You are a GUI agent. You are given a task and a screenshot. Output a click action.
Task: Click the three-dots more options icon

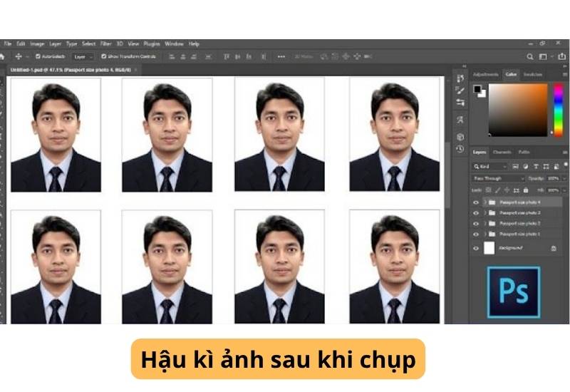(x=281, y=56)
